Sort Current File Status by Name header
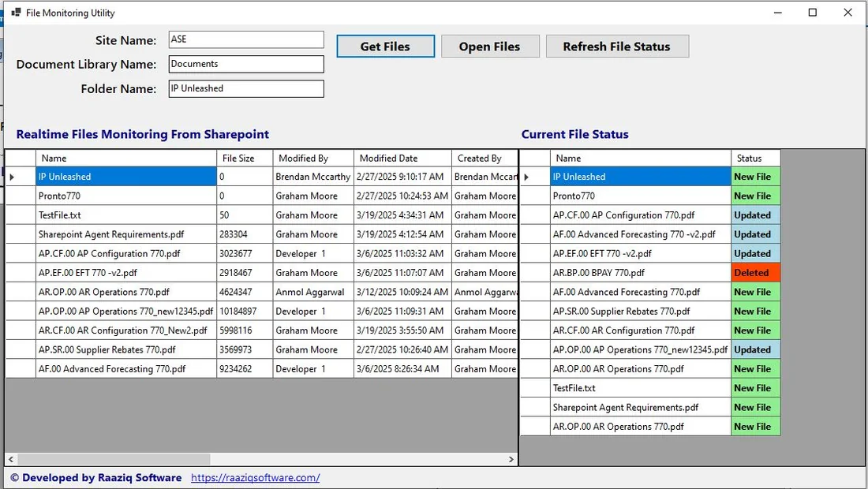The width and height of the screenshot is (868, 489). (641, 159)
